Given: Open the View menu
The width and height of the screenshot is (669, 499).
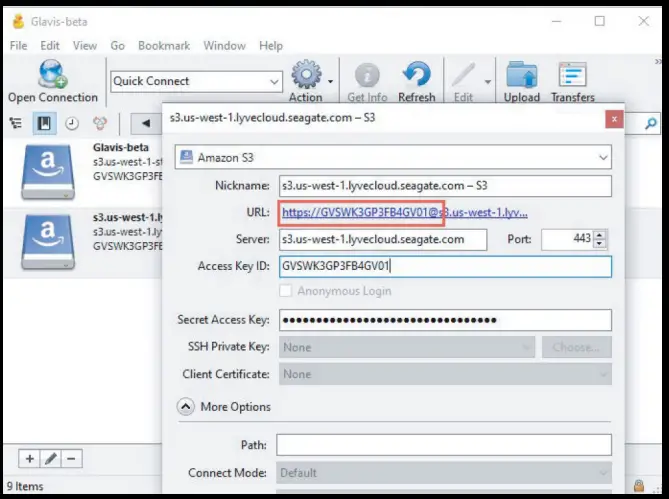Looking at the screenshot, I should pyautogui.click(x=84, y=46).
